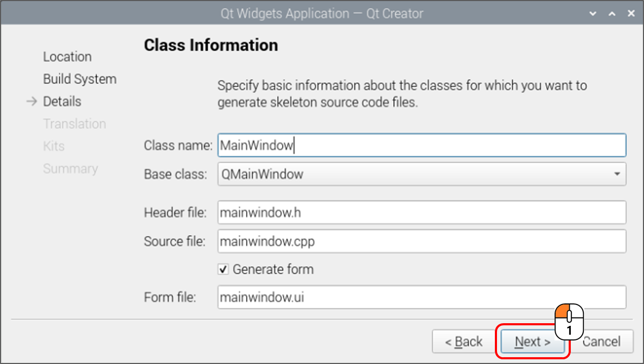644x364 pixels.
Task: Maximize the wizard window
Action: pyautogui.click(x=611, y=14)
